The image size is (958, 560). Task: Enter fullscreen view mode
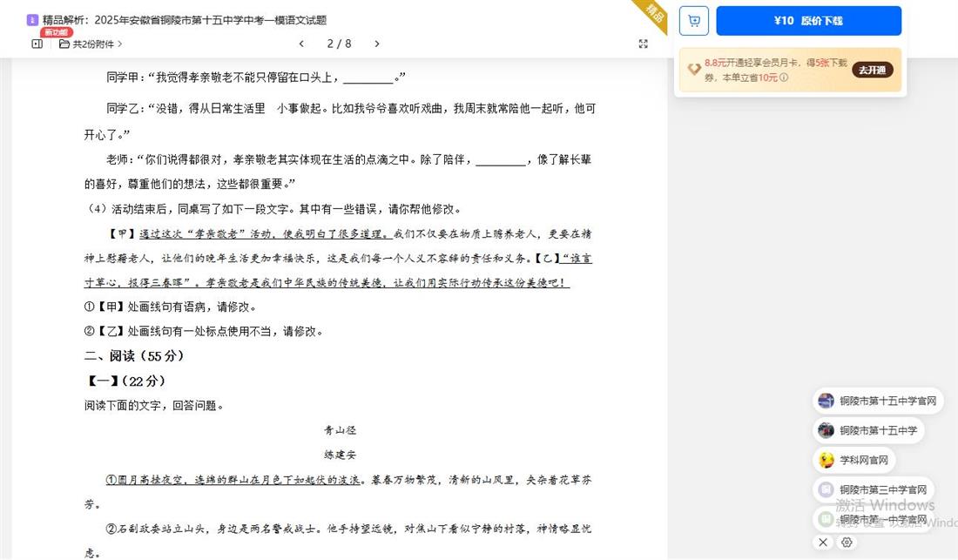(644, 44)
